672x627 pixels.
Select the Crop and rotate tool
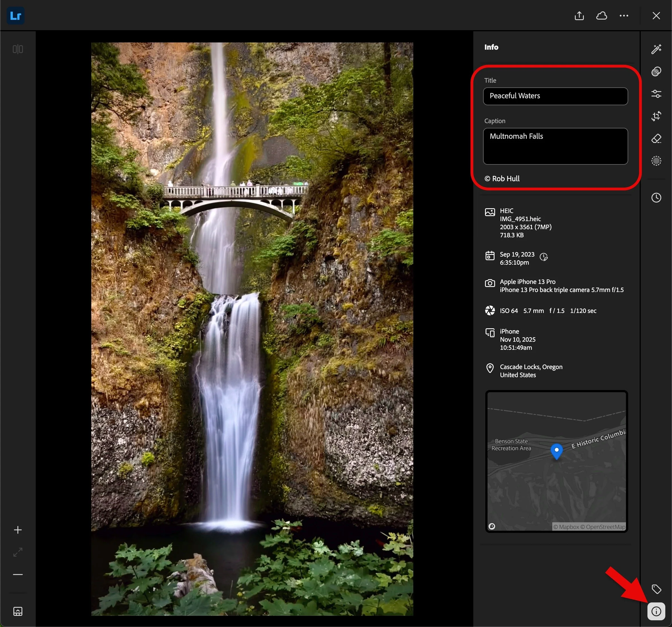[x=656, y=116]
